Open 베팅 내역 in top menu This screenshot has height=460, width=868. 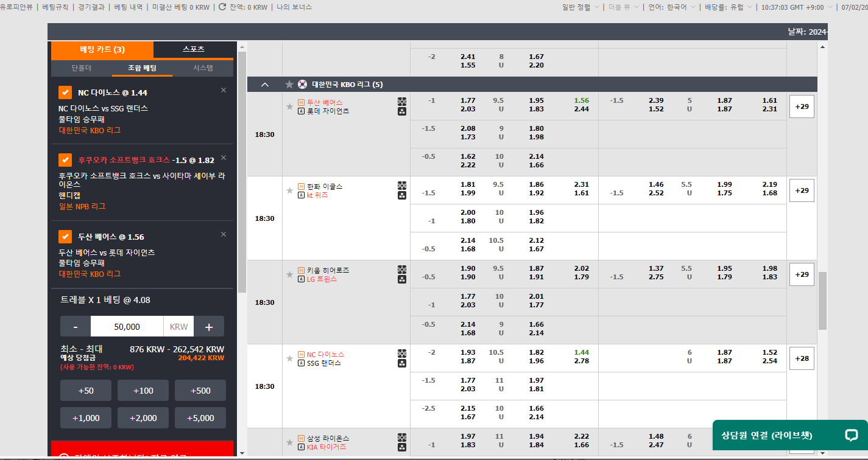click(129, 7)
